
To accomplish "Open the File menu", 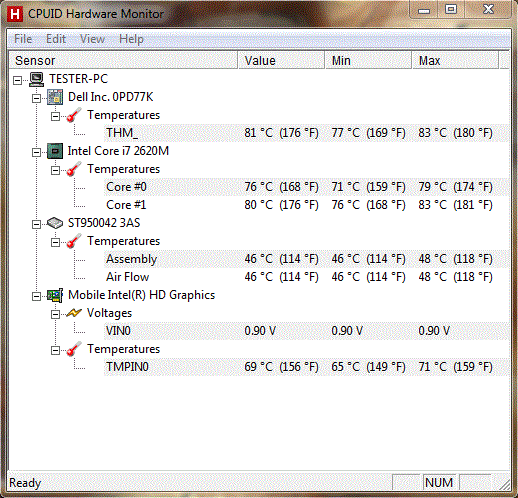I will (x=23, y=39).
